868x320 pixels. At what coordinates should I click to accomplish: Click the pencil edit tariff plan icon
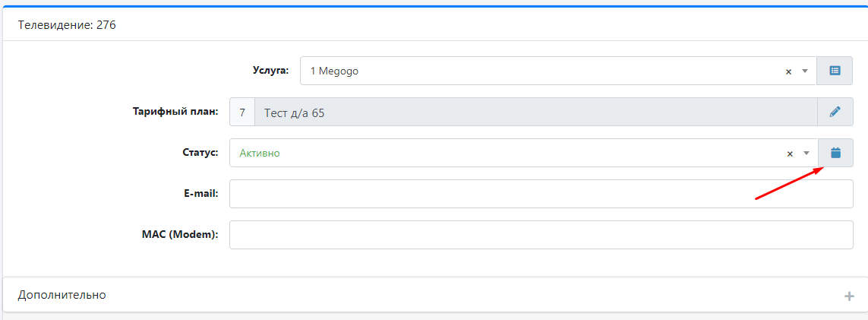click(835, 112)
